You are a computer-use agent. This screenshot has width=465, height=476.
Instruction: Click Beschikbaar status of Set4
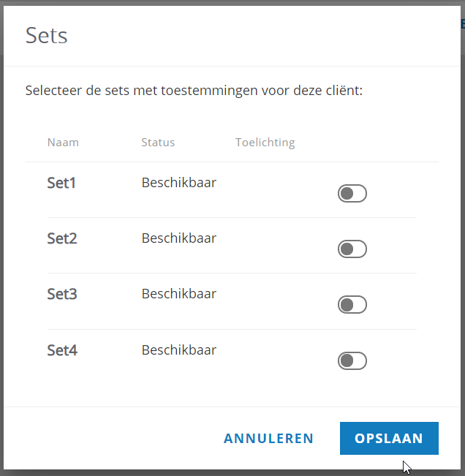[179, 350]
